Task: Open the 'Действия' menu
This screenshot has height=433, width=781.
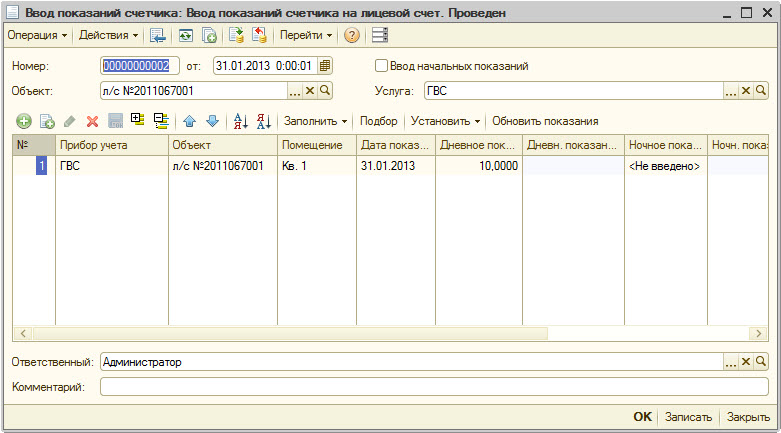Action: pyautogui.click(x=109, y=35)
